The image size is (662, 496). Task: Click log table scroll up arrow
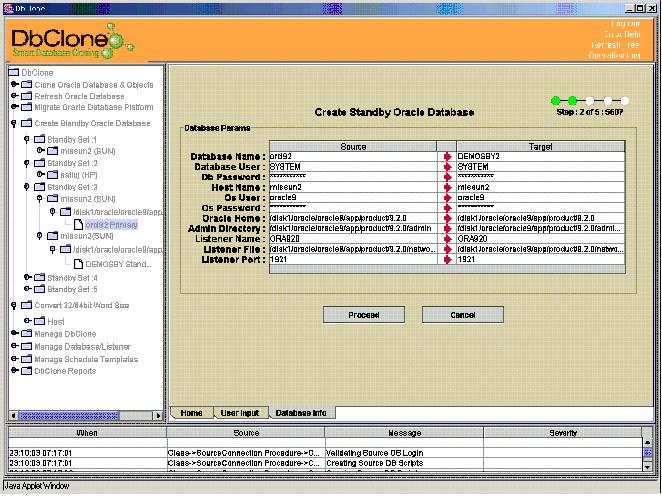647,442
